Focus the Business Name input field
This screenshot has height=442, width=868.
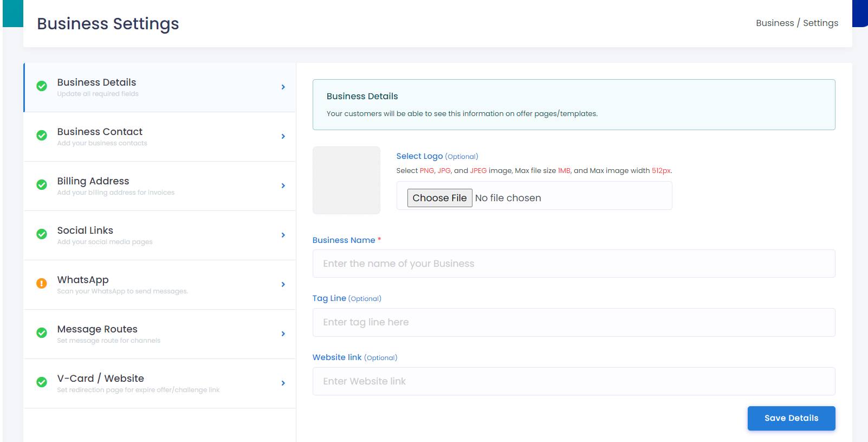point(574,264)
